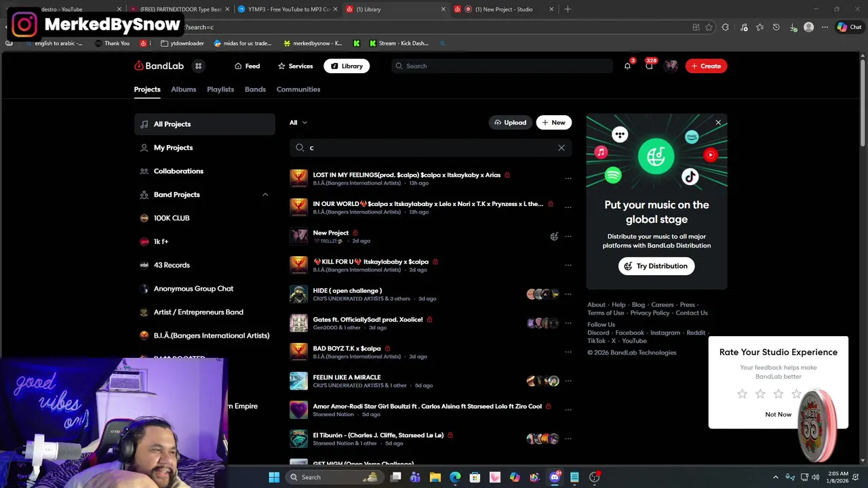Click the red Create button
This screenshot has height=488, width=868.
click(706, 66)
